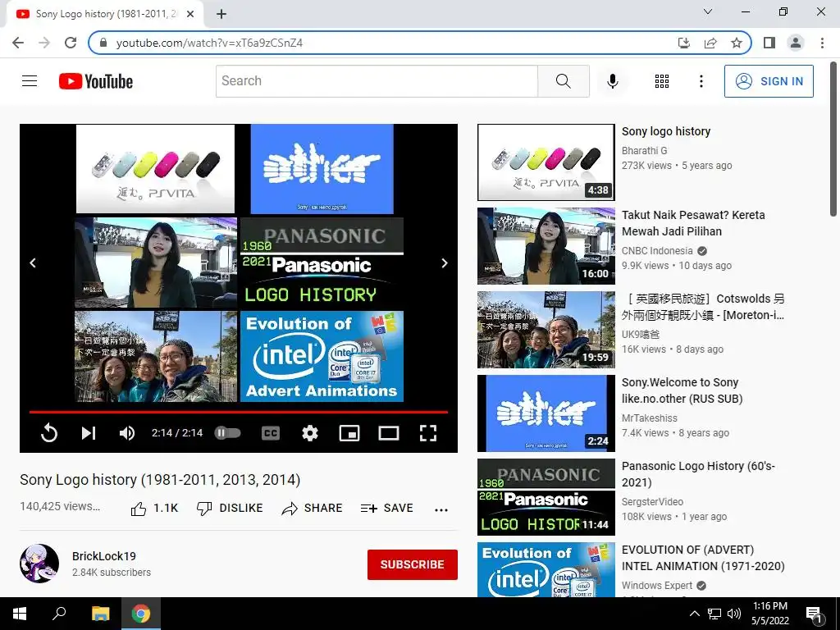840x630 pixels.
Task: Open the BrickLock19 channel avatar
Action: tap(39, 564)
